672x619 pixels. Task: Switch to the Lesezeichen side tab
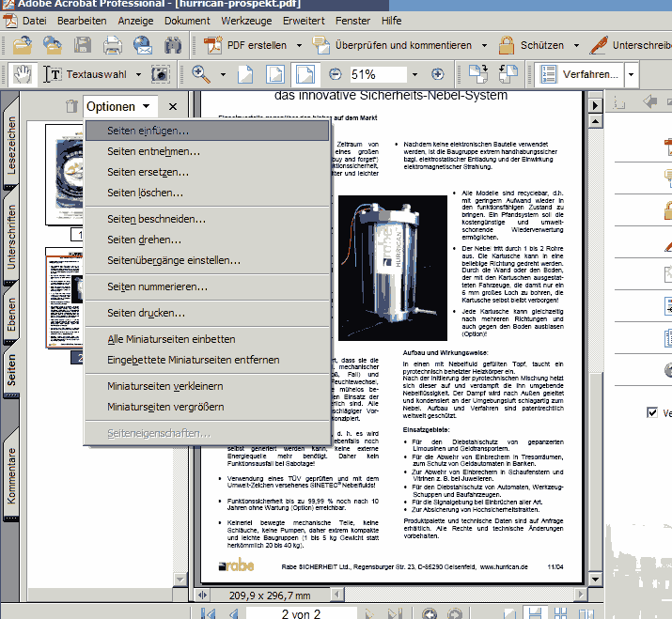coord(11,145)
